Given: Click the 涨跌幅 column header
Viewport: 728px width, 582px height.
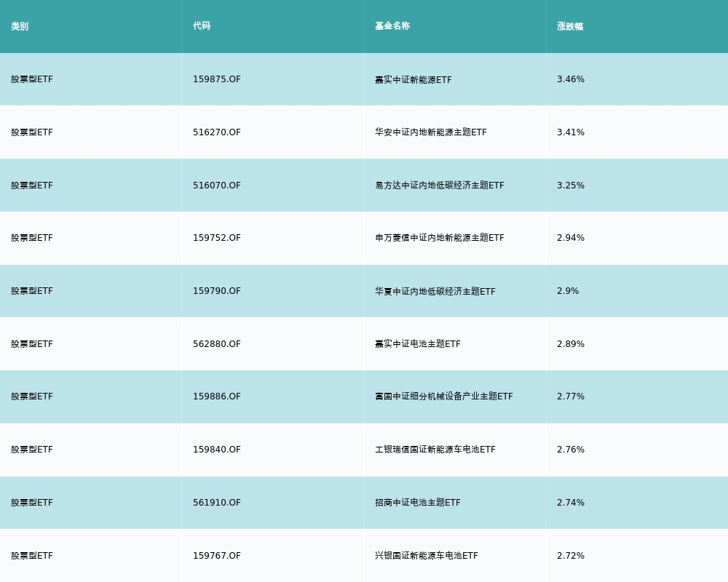Looking at the screenshot, I should (x=570, y=26).
